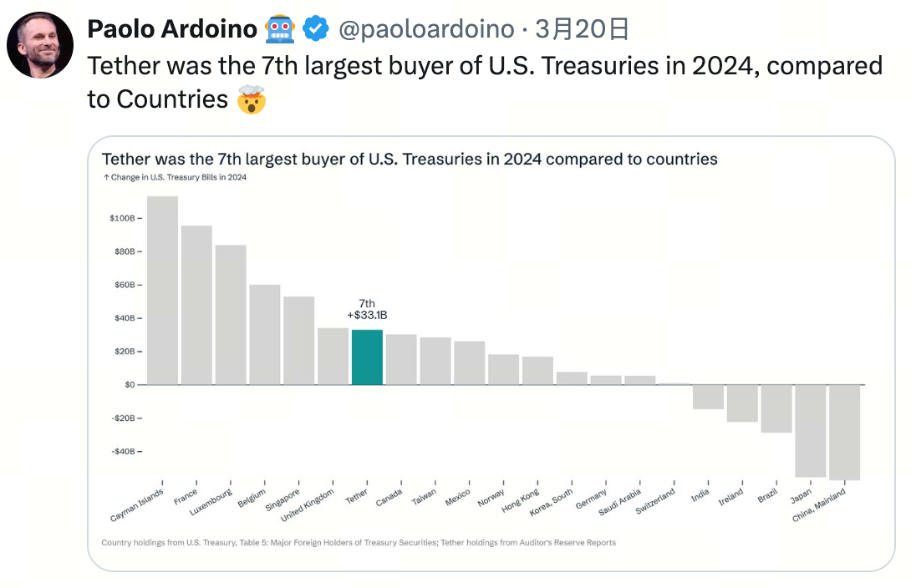Click the chart title heading text
This screenshot has height=588, width=911.
[409, 159]
